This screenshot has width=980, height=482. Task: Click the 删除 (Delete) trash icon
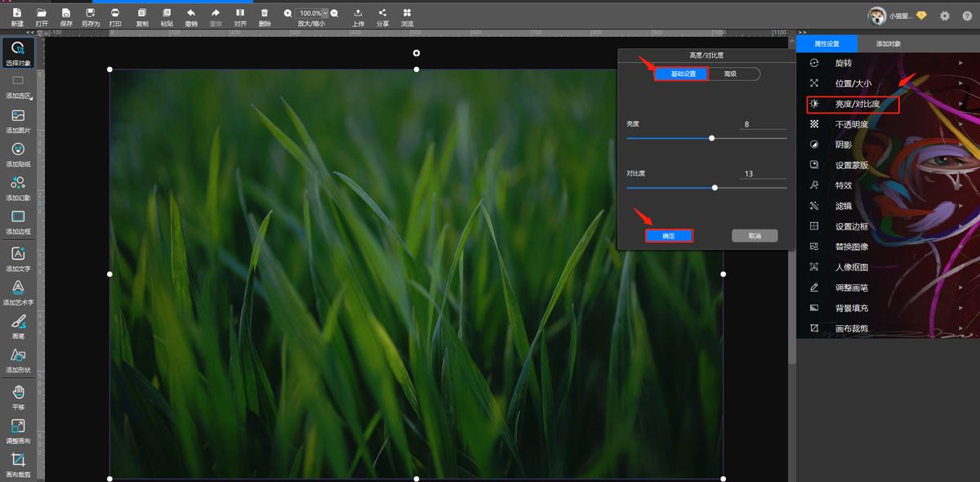[x=264, y=13]
